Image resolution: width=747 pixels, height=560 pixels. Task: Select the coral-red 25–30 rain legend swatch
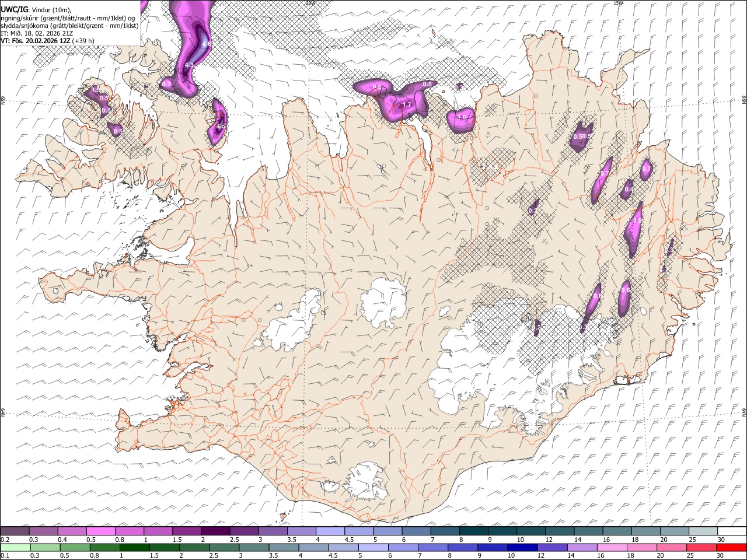(701, 547)
